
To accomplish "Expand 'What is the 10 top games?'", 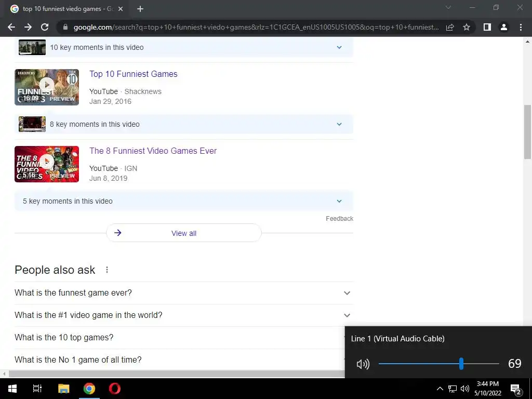I will tap(180, 338).
